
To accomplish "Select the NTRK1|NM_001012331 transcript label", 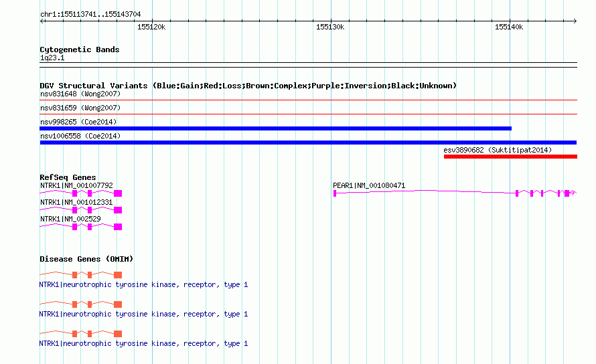I will click(x=76, y=202).
